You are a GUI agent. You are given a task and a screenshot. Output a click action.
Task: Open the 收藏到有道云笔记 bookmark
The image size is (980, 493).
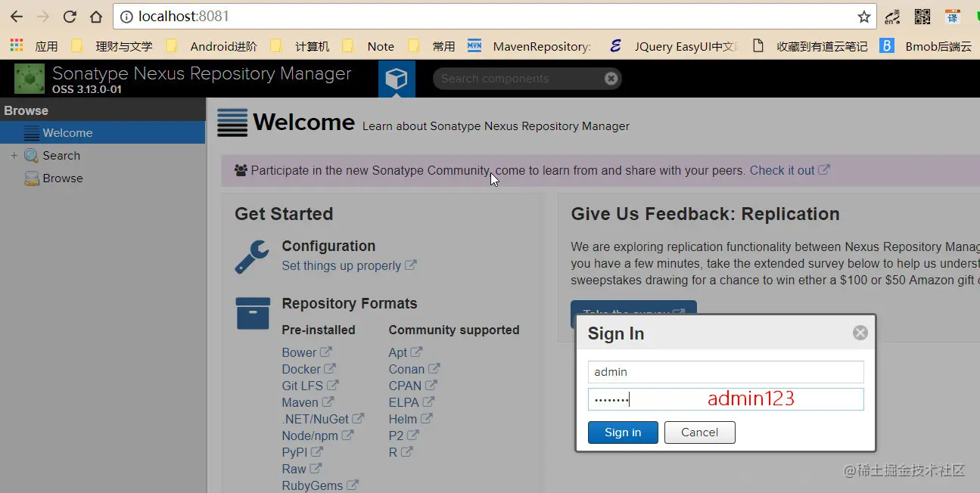point(810,46)
